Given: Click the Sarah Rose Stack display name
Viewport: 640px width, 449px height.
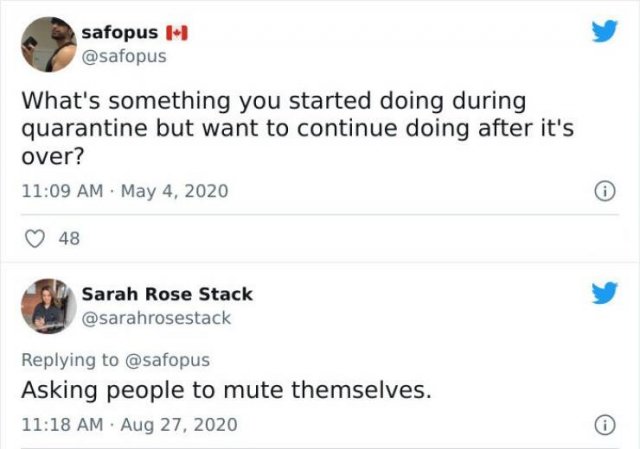Looking at the screenshot, I should point(167,294).
